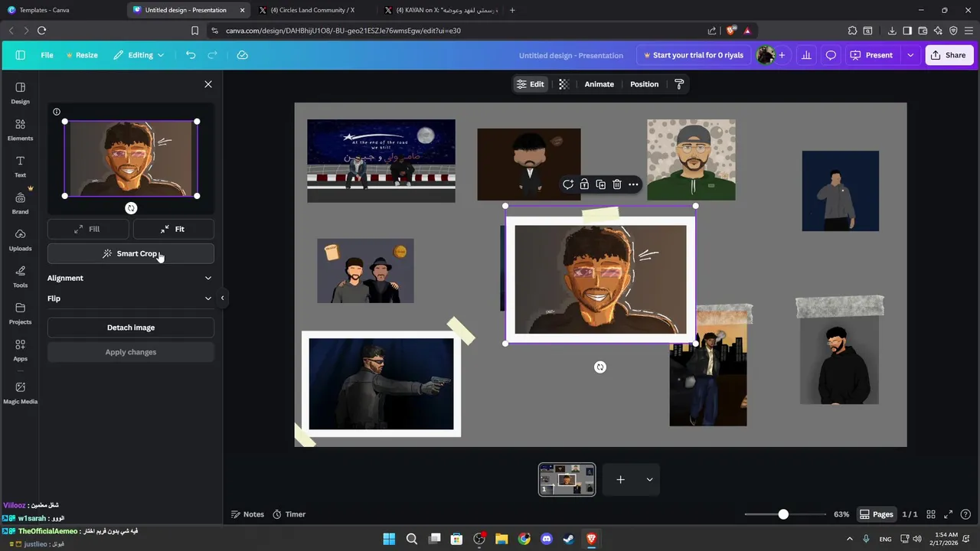Open the Edit image tab
The image size is (980, 551).
pyautogui.click(x=530, y=84)
